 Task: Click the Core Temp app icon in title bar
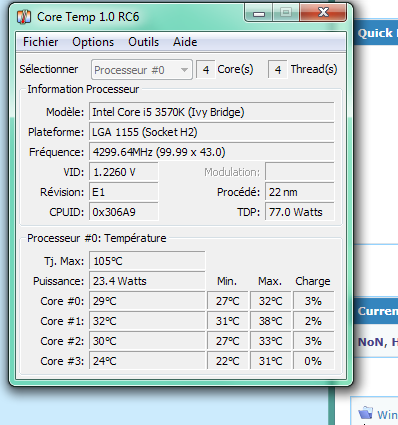click(x=24, y=17)
